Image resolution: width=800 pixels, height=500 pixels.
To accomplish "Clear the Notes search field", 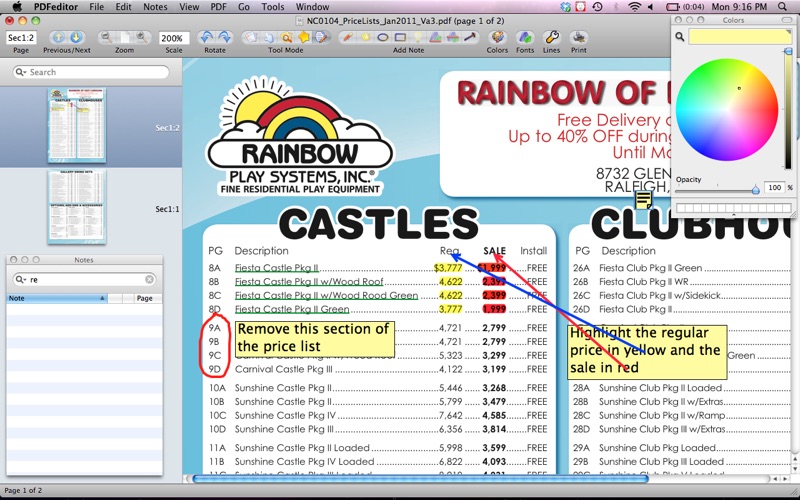I will point(150,280).
